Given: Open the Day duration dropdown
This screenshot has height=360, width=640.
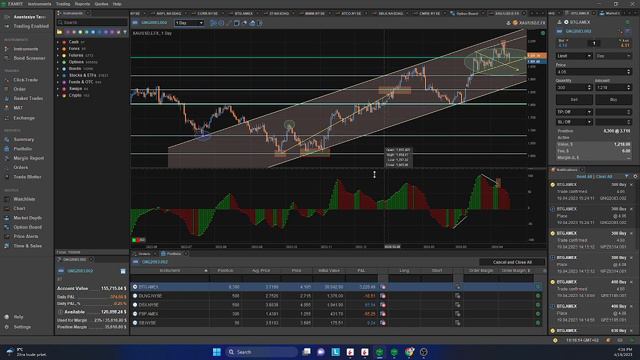Looking at the screenshot, I should tap(613, 56).
